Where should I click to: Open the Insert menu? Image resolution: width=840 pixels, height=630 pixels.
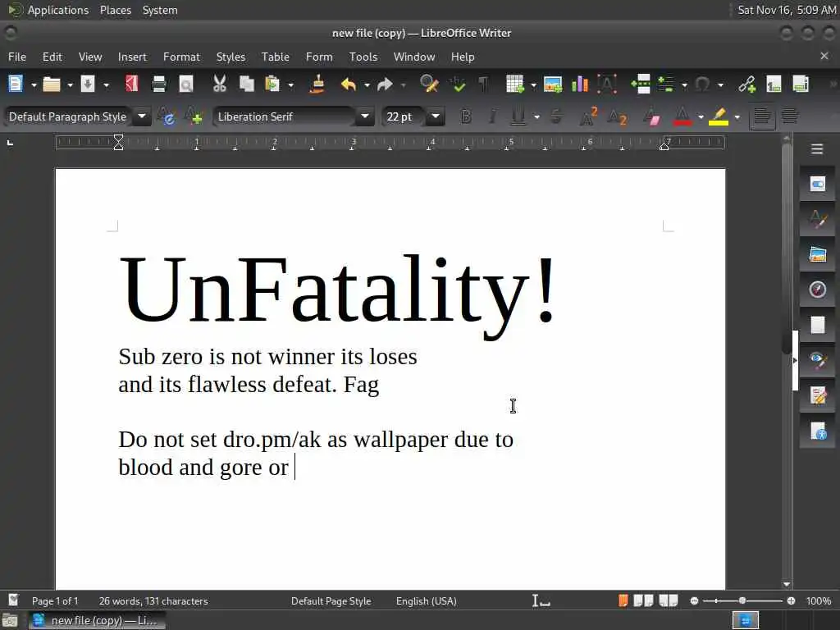point(132,57)
